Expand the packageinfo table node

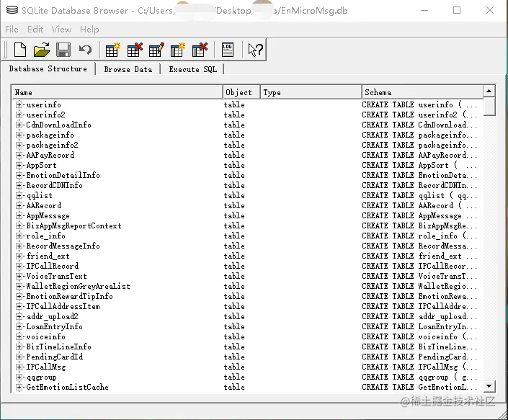(19, 135)
